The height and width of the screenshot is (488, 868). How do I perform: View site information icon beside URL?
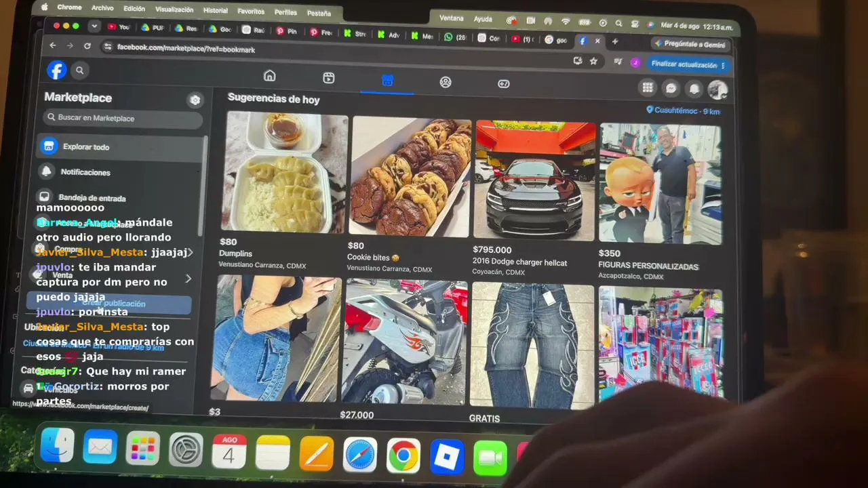(x=107, y=47)
